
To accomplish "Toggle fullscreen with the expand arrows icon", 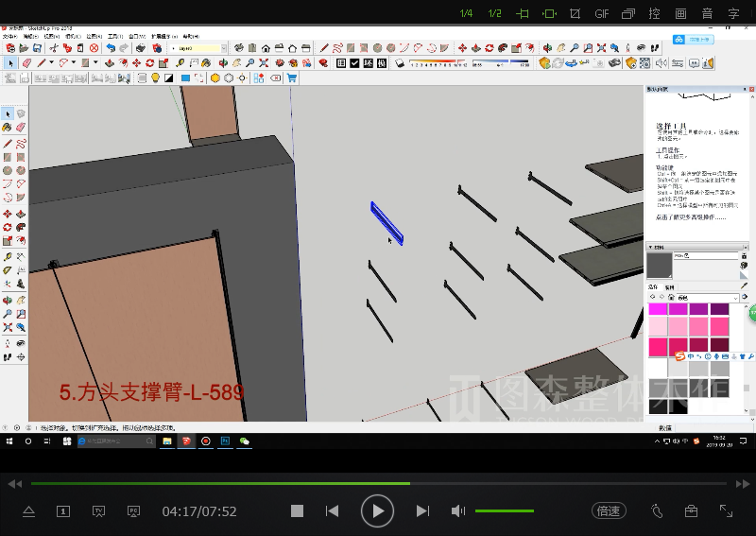I will click(726, 511).
